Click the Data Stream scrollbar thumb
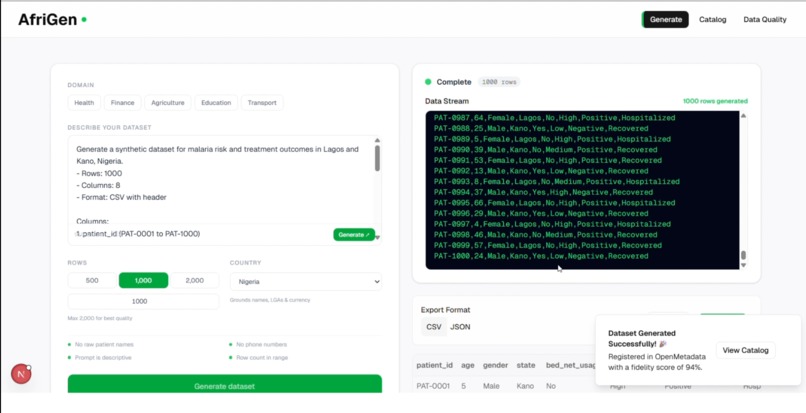806x413 pixels. 743,255
